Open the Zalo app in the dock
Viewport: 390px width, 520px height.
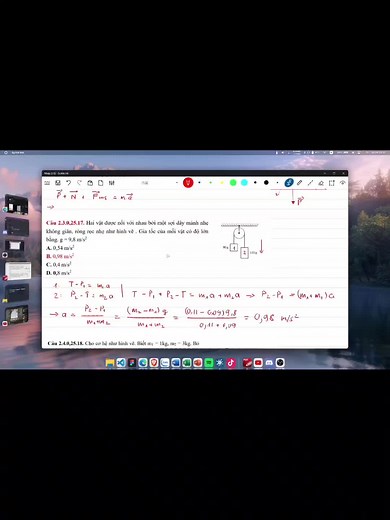[x=165, y=363]
